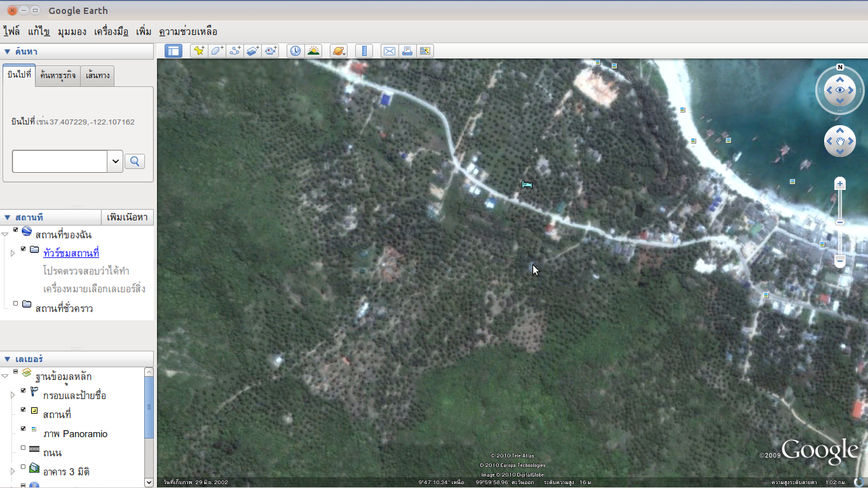The height and width of the screenshot is (488, 868).
Task: Move left with the pan joystick arrow
Action: [829, 141]
